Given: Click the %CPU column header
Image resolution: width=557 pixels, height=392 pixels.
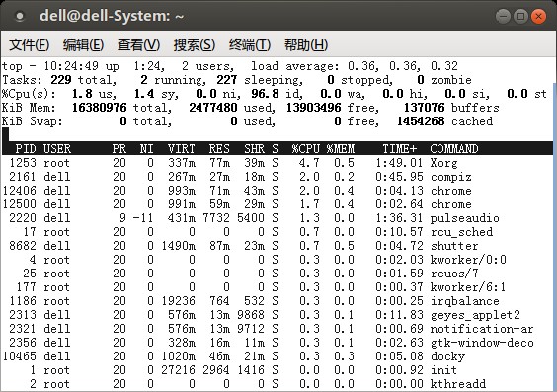Looking at the screenshot, I should (306, 148).
